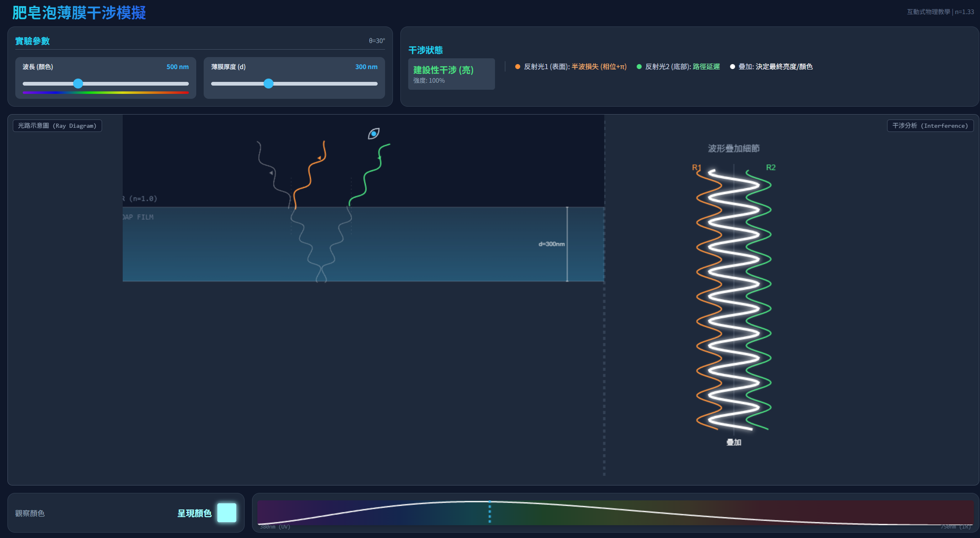Click the 路徑延遲 green text
The image size is (980, 538).
706,67
